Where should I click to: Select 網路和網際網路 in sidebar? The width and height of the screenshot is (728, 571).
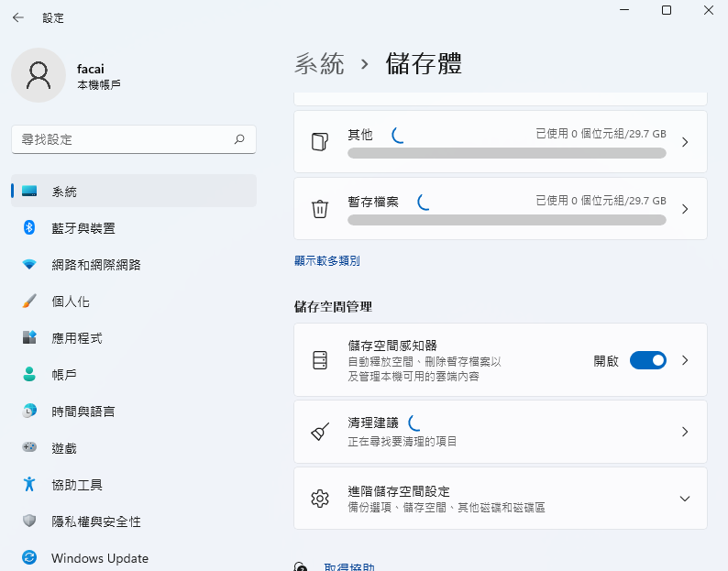click(x=96, y=265)
